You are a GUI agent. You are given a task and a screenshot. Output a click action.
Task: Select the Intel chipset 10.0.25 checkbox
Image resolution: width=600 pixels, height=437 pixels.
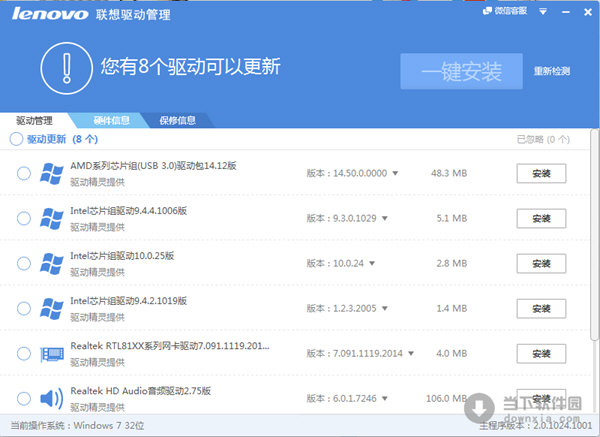[x=24, y=264]
